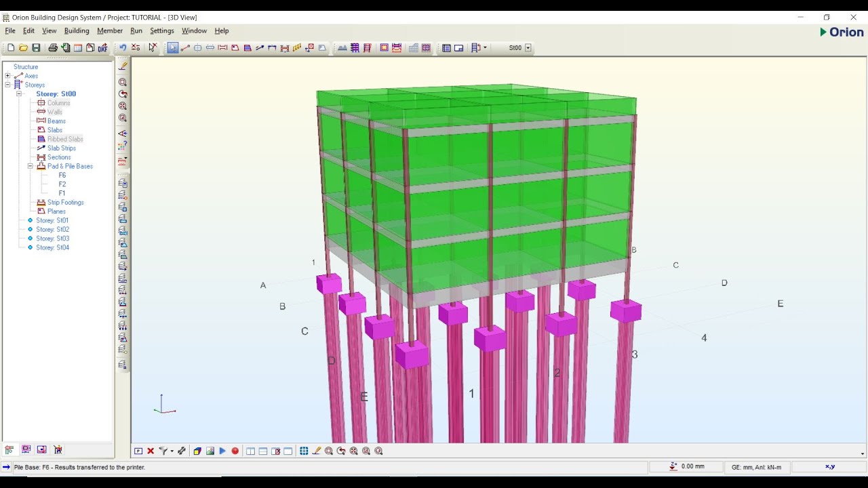The height and width of the screenshot is (488, 868).
Task: Click the Ribbed Slabs tree item
Action: 65,139
